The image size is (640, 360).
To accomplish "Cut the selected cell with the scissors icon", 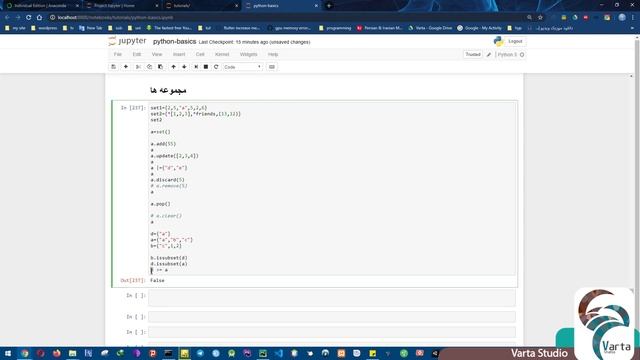I will point(138,67).
